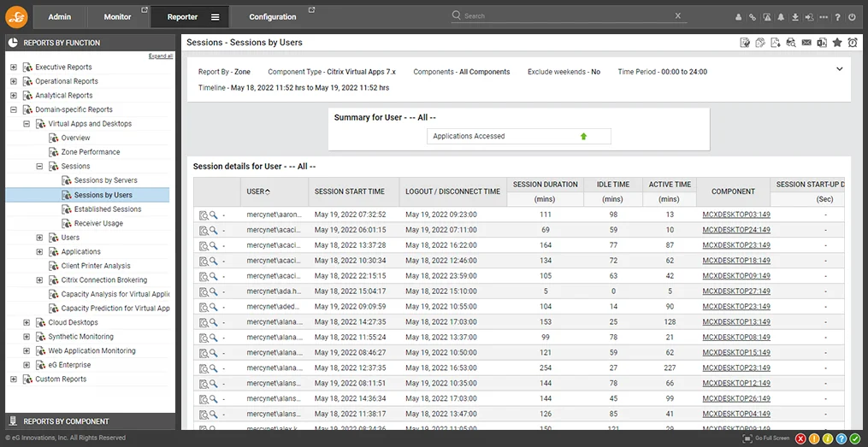Open the user profile icon in top bar
Image resolution: width=868 pixels, height=447 pixels.
point(739,17)
